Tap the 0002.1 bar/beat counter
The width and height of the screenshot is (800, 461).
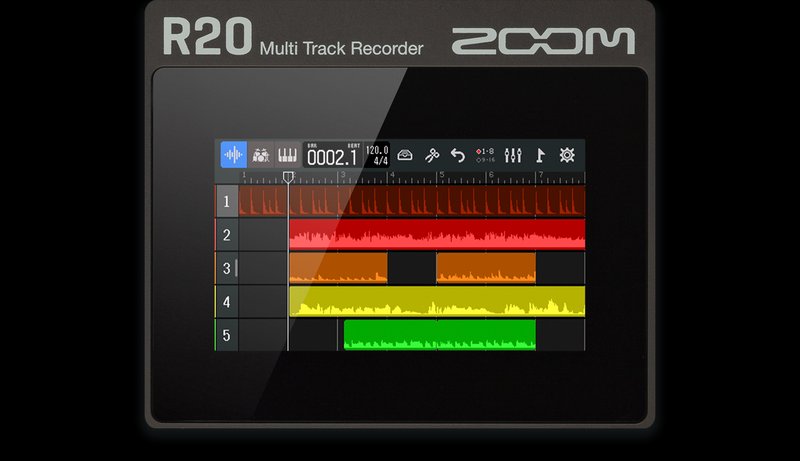(332, 155)
